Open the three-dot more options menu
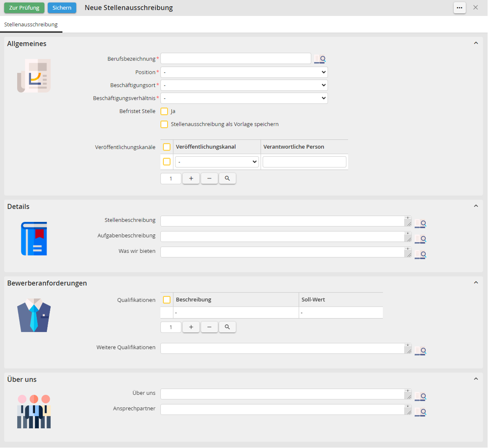 460,8
